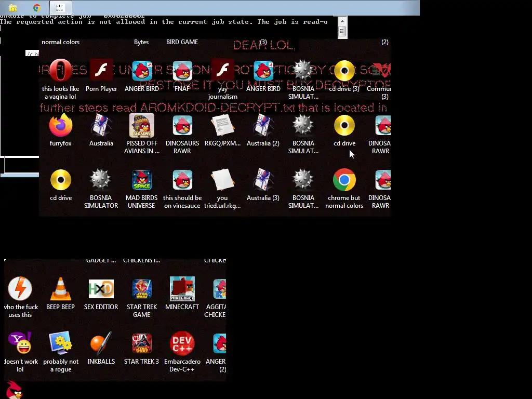
Task: Open the Australia (2) solitaire icon
Action: tap(263, 125)
